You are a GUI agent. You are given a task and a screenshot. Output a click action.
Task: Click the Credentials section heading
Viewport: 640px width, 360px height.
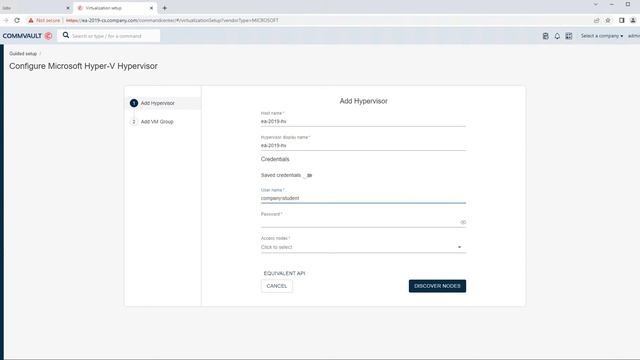tap(275, 159)
